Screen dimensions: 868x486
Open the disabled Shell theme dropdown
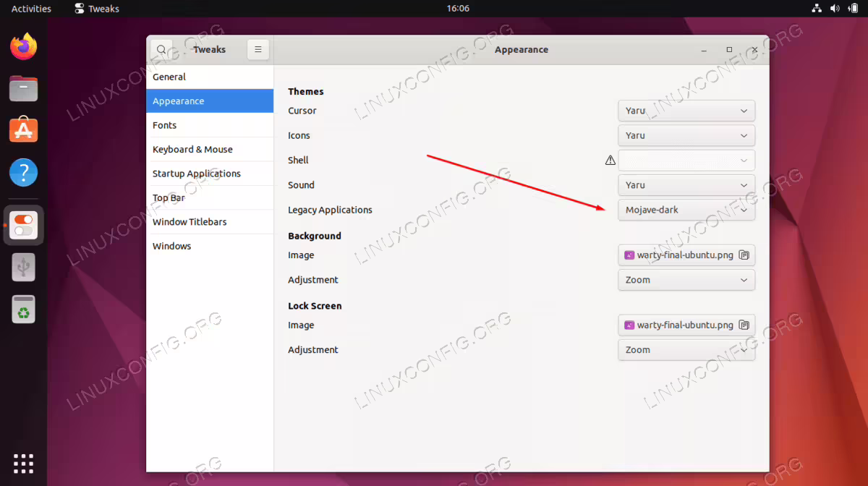coord(686,161)
